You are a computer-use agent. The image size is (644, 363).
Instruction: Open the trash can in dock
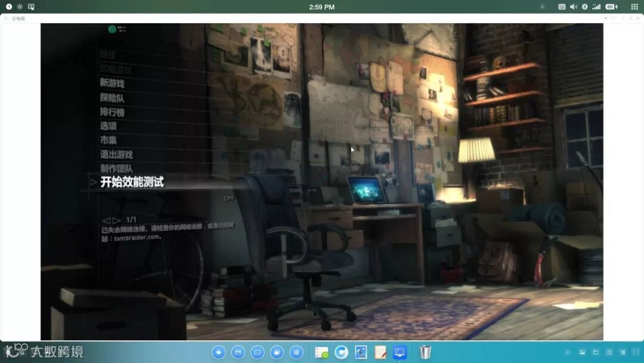(x=425, y=352)
